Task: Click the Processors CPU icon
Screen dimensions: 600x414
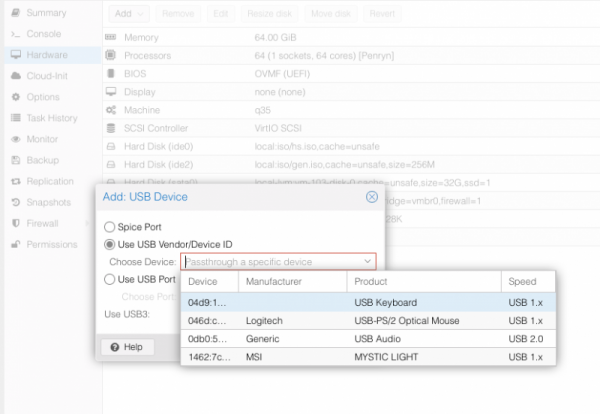Action: point(111,55)
